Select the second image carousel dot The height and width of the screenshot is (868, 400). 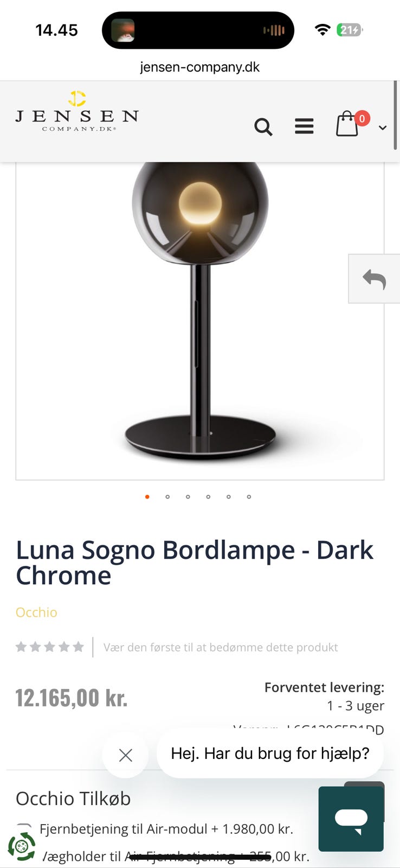[x=167, y=496]
